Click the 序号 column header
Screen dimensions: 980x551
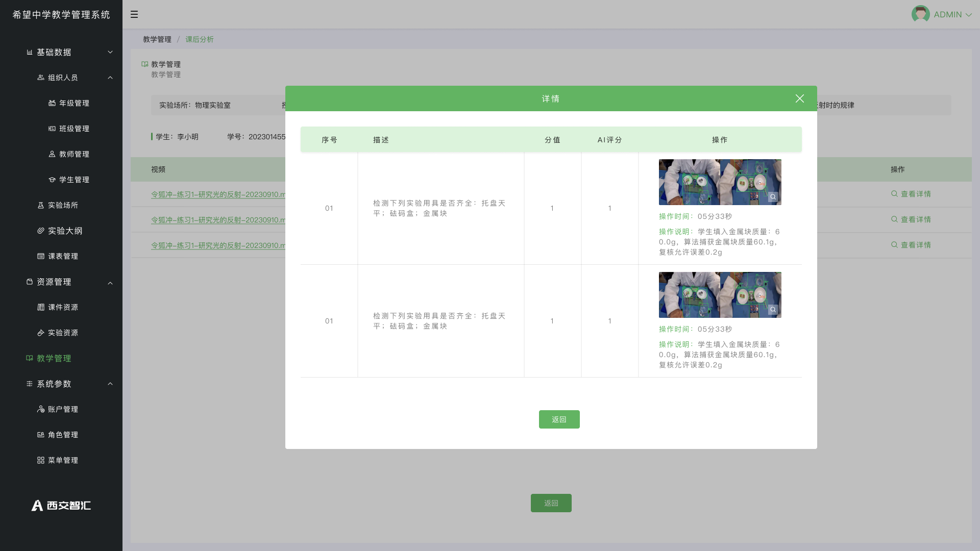point(330,140)
